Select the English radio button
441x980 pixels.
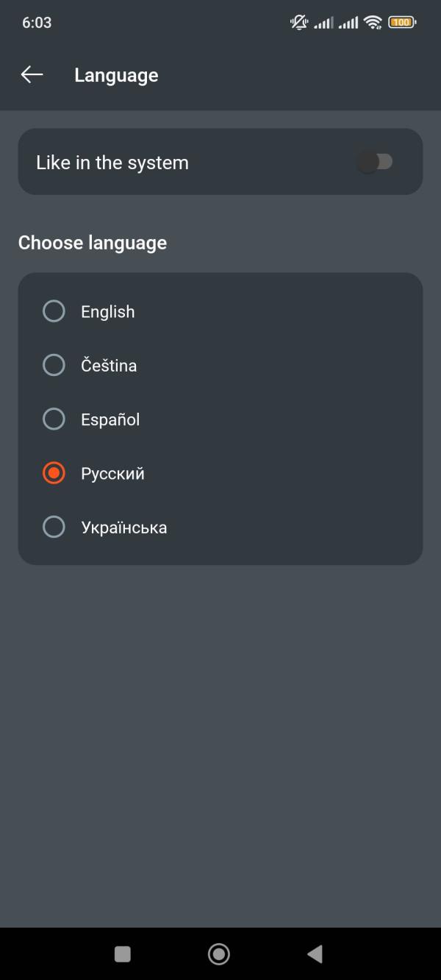pos(54,311)
